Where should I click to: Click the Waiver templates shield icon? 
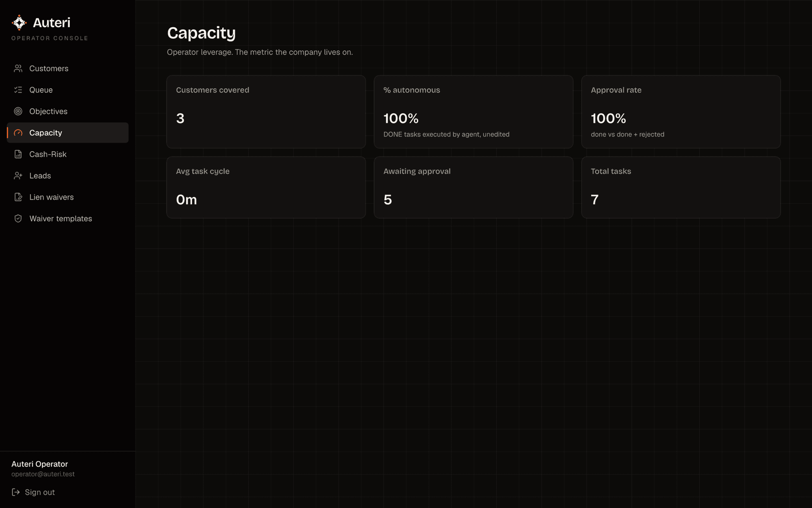pos(18,219)
